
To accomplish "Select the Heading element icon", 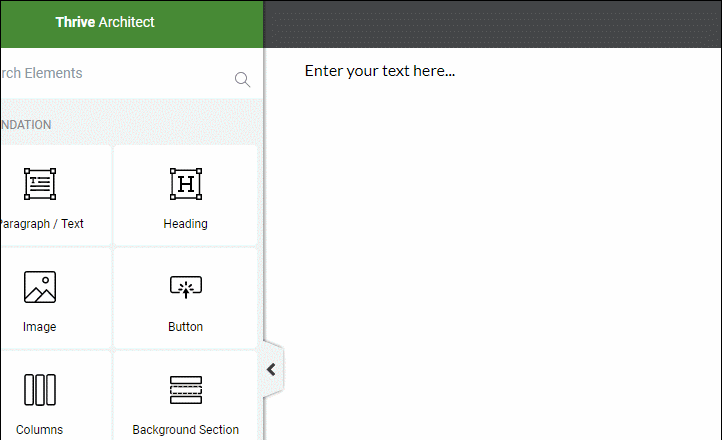I will point(185,184).
